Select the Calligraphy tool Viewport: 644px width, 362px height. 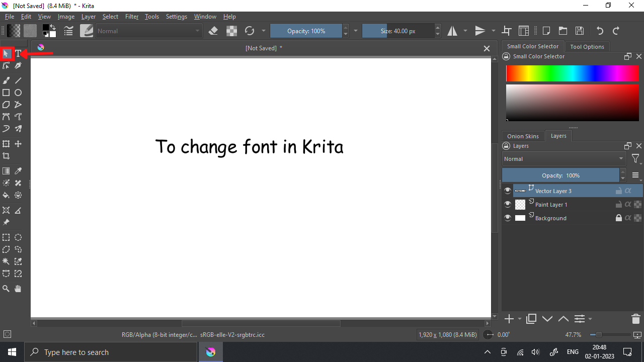point(18,65)
